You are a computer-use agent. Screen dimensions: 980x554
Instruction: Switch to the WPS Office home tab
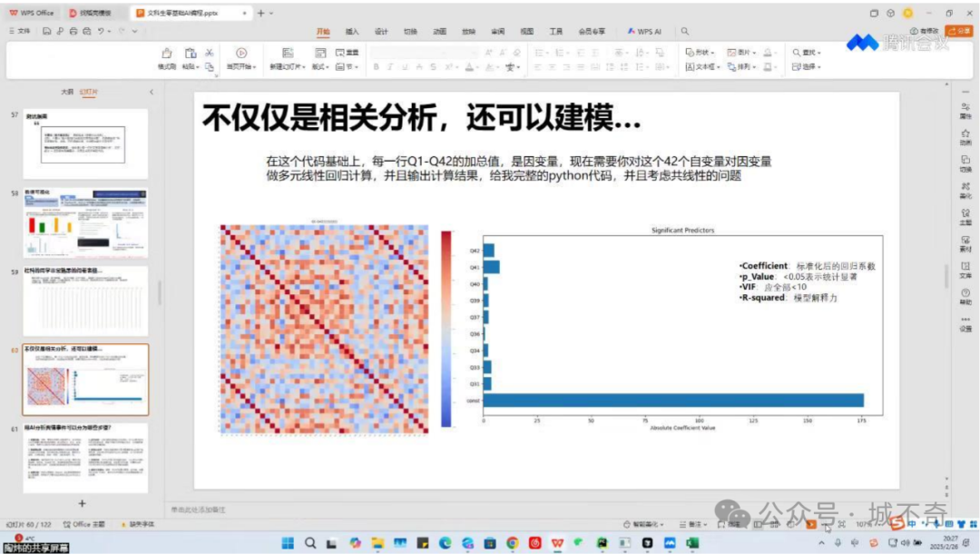pos(32,13)
